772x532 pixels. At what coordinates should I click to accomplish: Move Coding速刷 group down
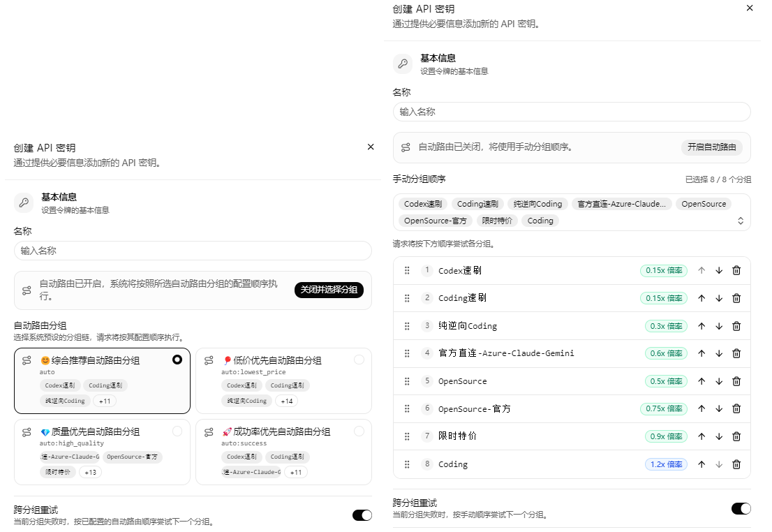719,298
